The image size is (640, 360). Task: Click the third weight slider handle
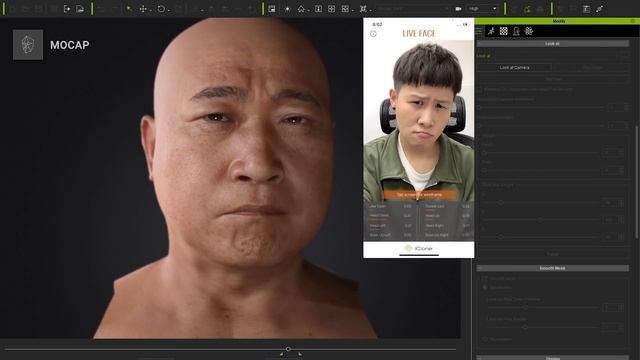[x=500, y=237]
